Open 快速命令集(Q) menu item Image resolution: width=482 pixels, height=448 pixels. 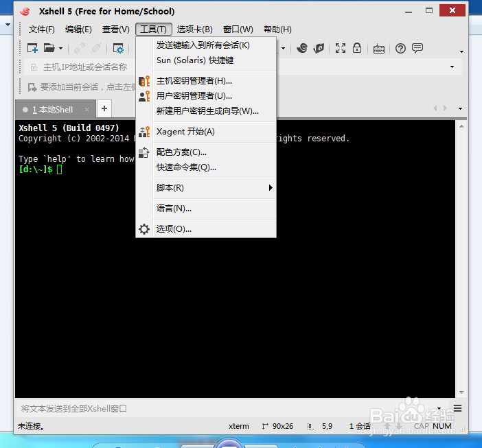[x=206, y=167]
